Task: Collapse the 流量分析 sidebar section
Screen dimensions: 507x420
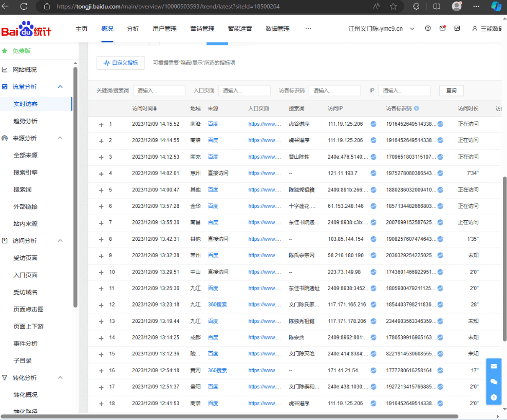Action: (60, 87)
